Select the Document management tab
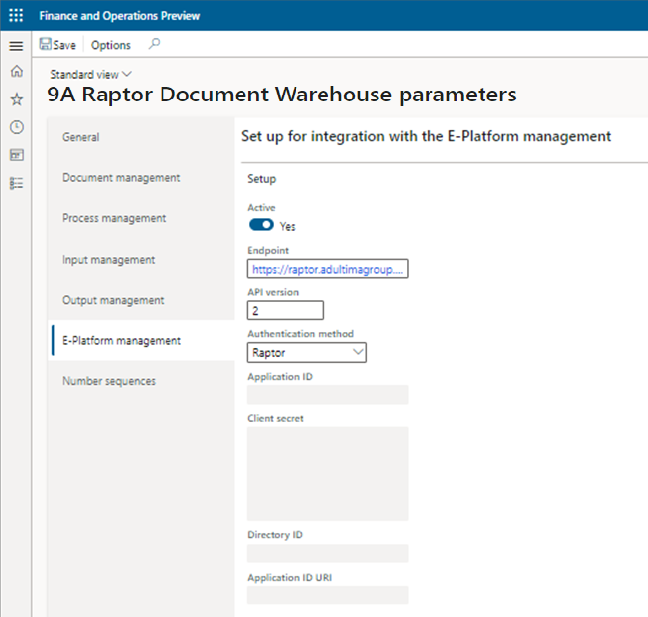Image resolution: width=648 pixels, height=617 pixels. click(x=121, y=177)
